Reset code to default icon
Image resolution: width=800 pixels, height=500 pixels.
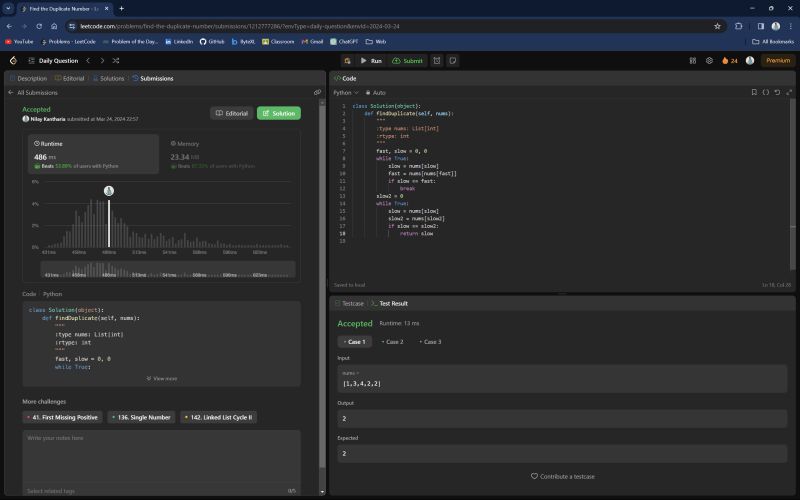777,92
